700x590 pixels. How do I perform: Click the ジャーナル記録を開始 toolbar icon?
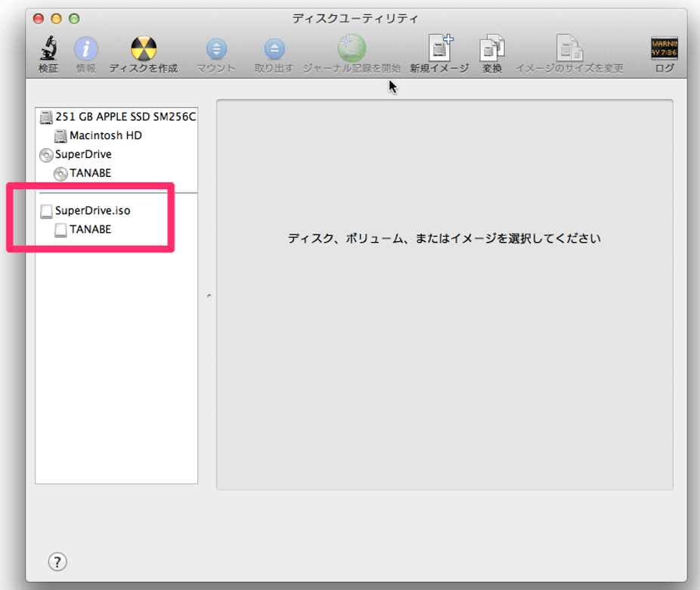(352, 48)
